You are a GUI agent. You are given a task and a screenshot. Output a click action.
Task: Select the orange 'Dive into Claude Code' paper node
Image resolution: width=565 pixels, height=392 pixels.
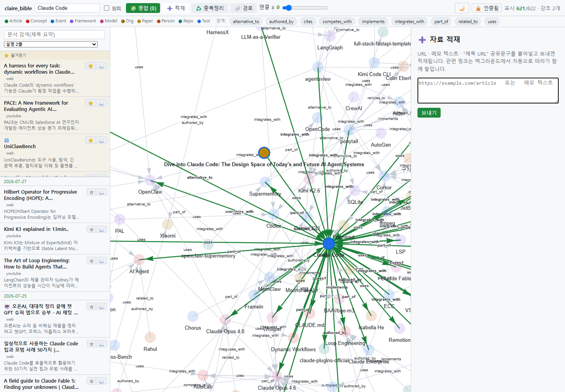[x=264, y=152]
